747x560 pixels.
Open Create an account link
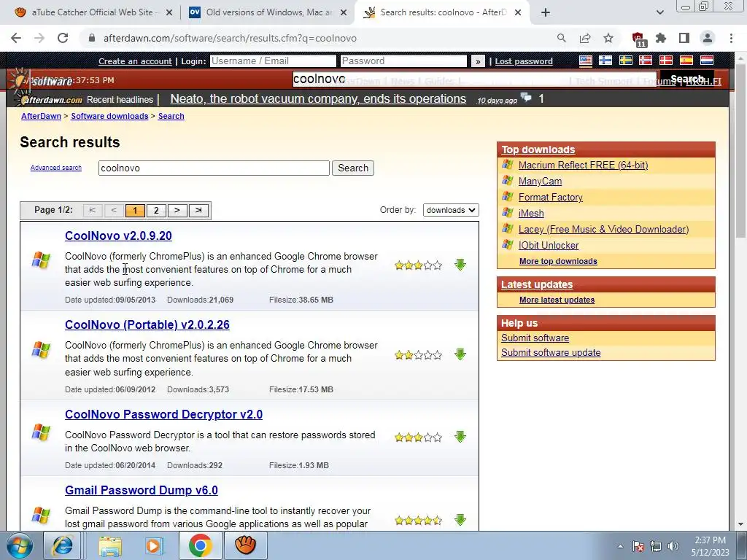coord(135,61)
